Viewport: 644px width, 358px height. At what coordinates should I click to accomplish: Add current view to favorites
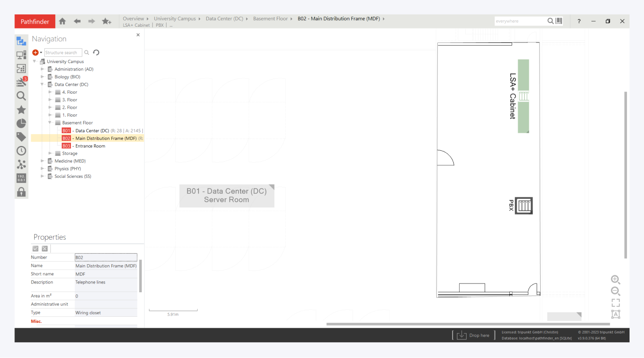click(x=106, y=21)
